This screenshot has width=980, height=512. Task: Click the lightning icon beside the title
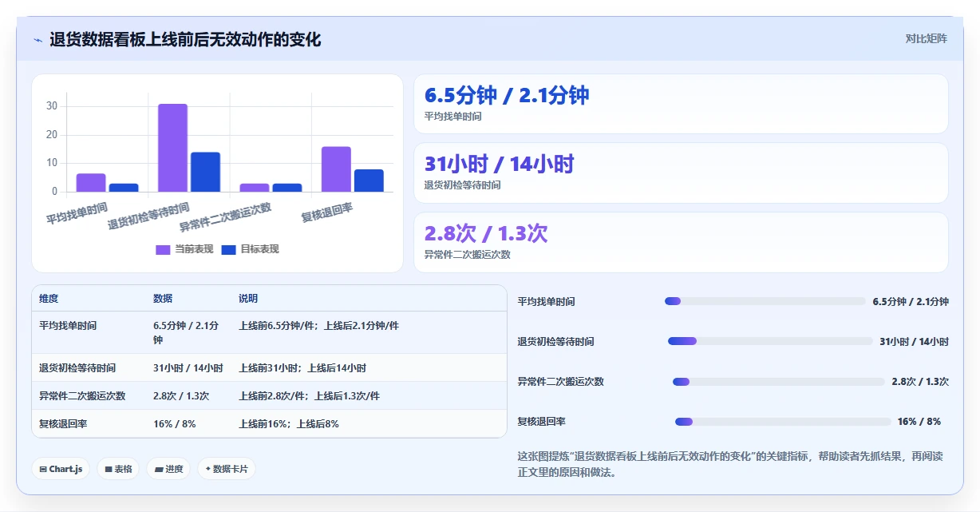[38, 40]
